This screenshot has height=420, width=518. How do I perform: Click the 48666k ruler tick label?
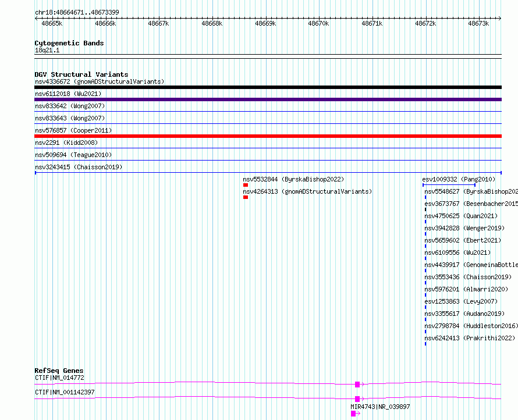[105, 23]
